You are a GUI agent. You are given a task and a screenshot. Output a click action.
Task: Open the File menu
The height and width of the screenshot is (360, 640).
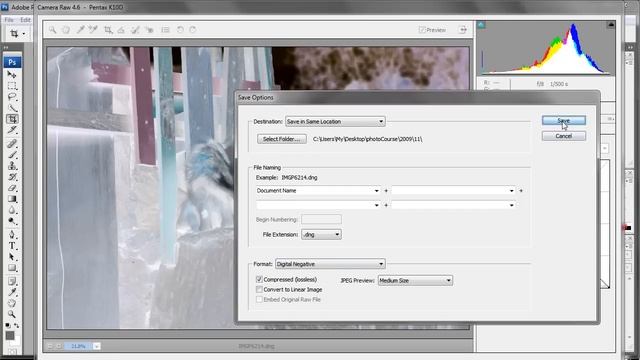[9, 20]
